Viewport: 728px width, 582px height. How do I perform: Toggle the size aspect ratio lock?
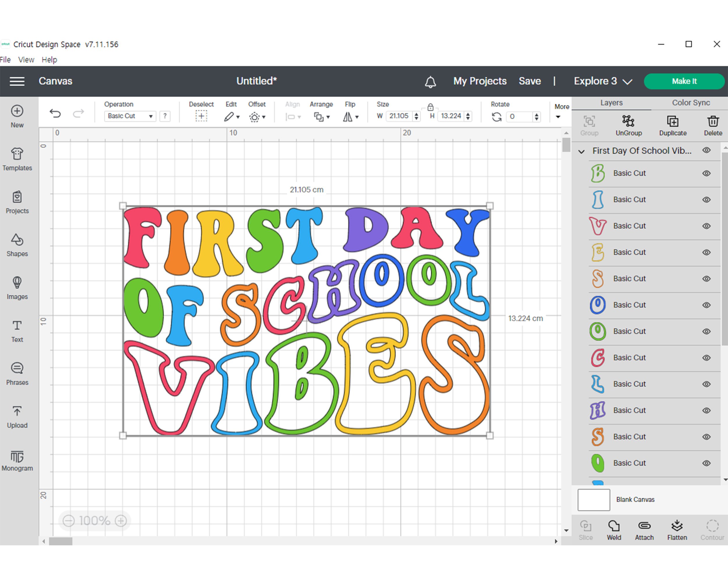pos(430,107)
